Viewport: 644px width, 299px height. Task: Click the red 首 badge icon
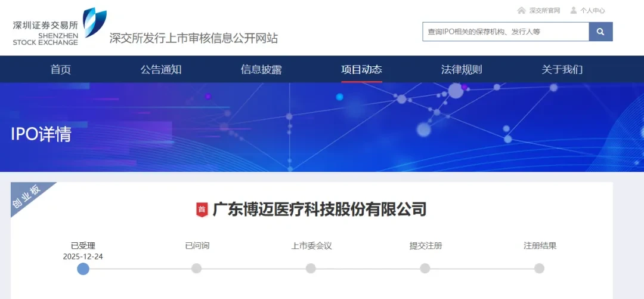tap(202, 209)
